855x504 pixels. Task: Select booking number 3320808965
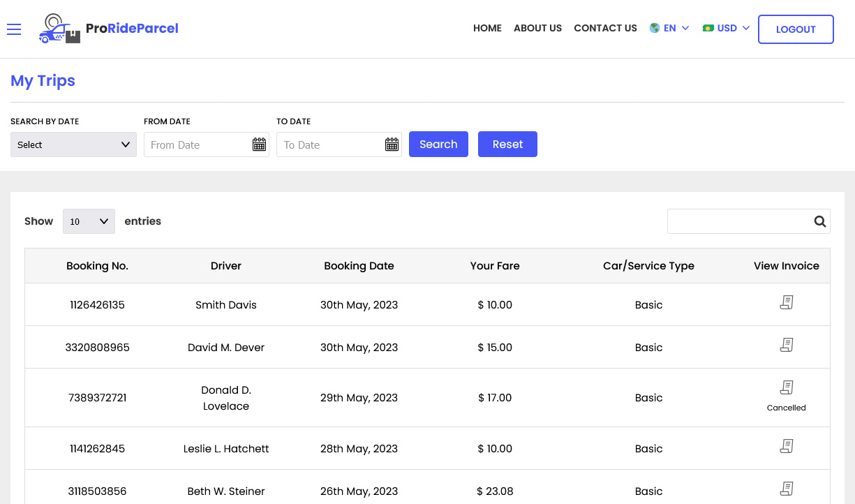click(97, 348)
